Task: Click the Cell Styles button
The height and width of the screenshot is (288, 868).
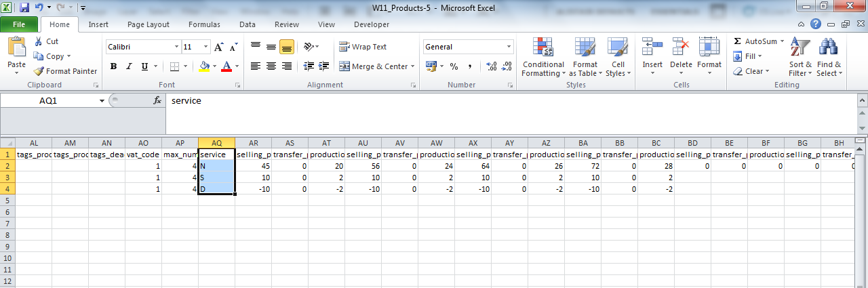Action: click(x=617, y=58)
